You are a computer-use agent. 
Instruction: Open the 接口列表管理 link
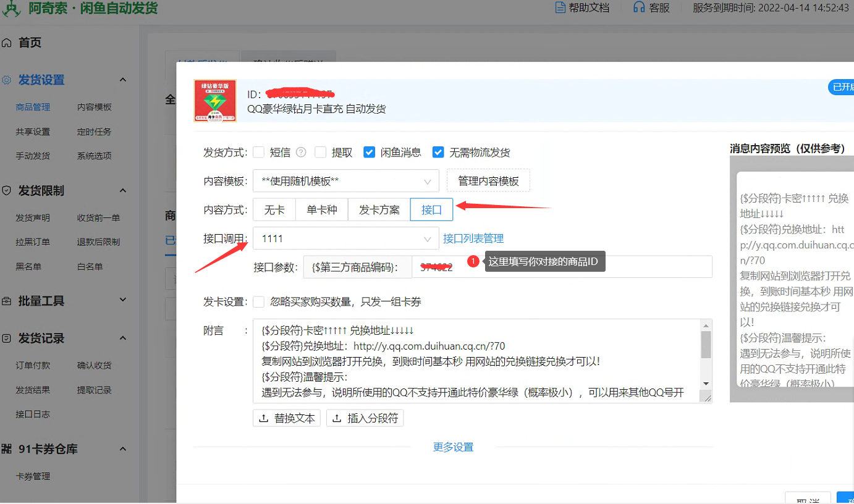pyautogui.click(x=473, y=238)
